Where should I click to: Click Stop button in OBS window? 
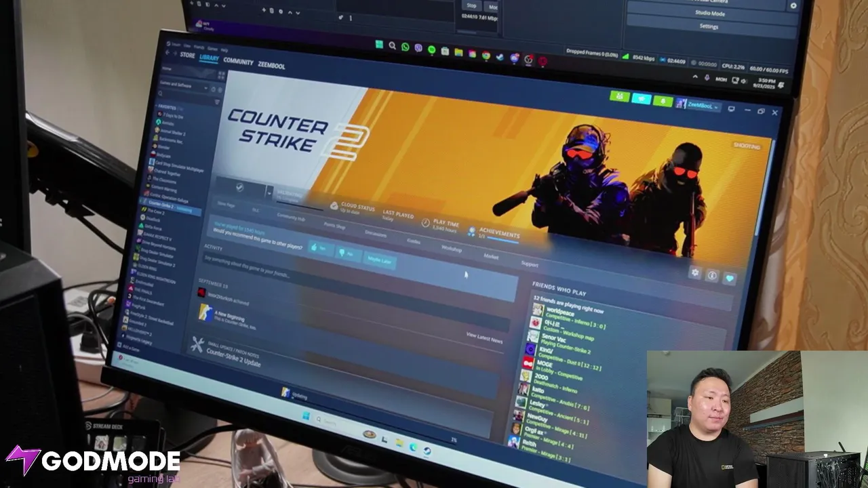[x=472, y=6]
